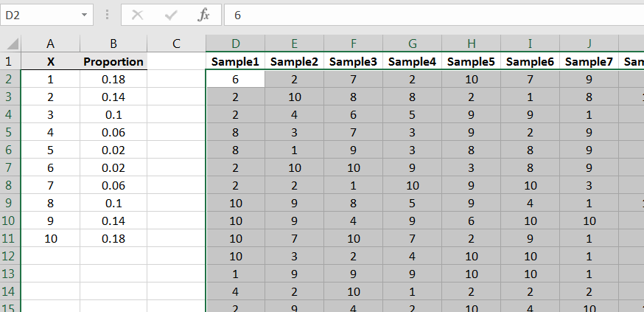This screenshot has height=312, width=644.
Task: Select the column D header
Action: 235,44
